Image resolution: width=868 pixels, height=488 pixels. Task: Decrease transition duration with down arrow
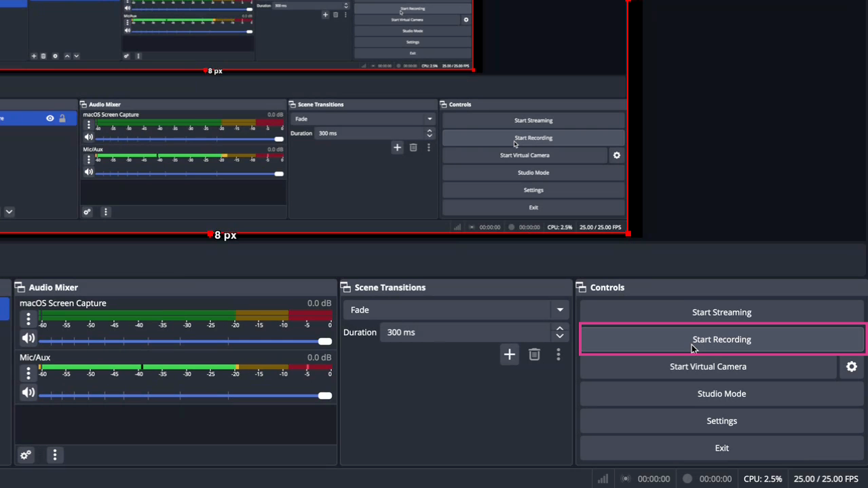click(x=560, y=336)
